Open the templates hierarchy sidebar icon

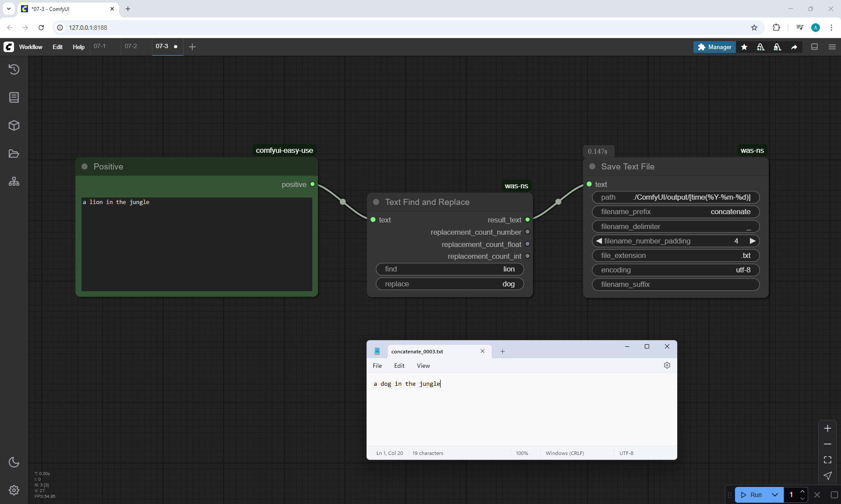[x=14, y=182]
